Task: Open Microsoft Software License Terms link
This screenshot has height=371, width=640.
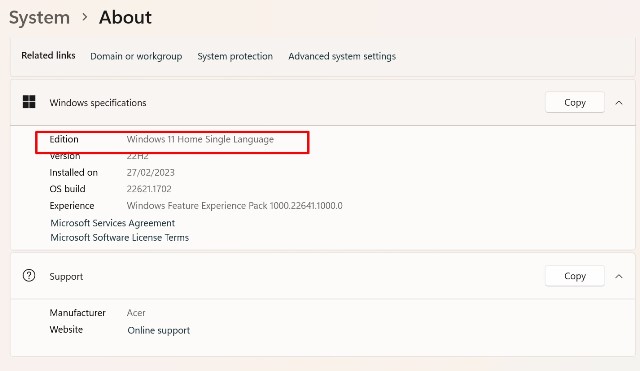Action: click(x=120, y=238)
